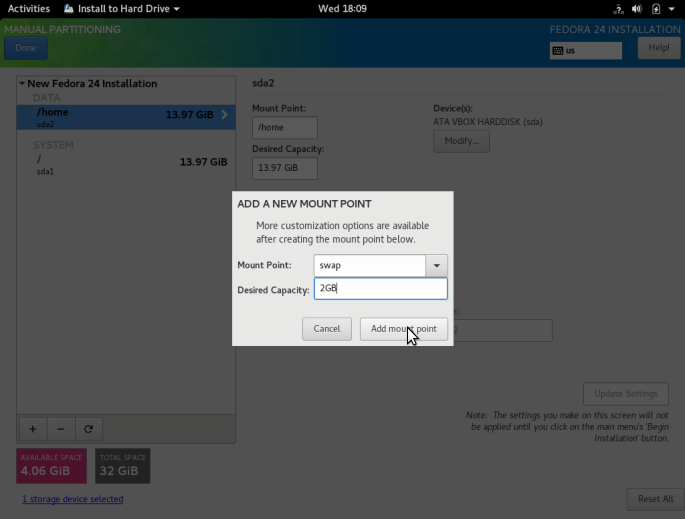This screenshot has width=685, height=519.
Task: Click the Done button
Action: 26,48
